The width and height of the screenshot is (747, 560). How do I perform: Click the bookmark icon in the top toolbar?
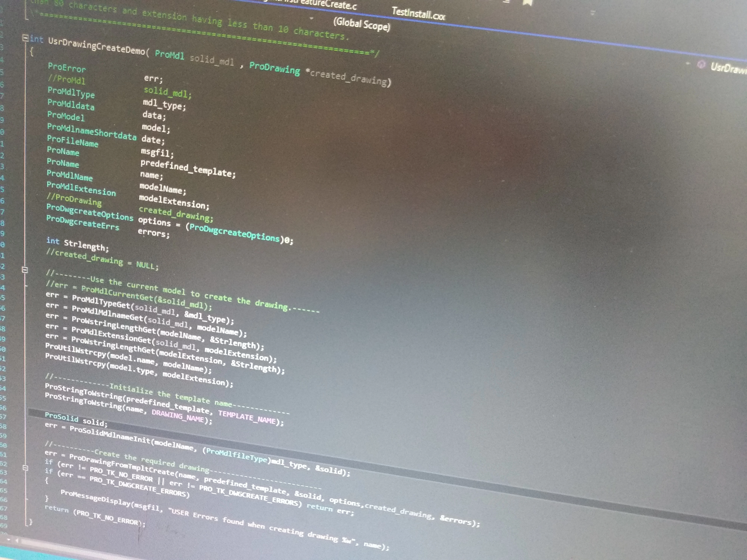pos(528,3)
